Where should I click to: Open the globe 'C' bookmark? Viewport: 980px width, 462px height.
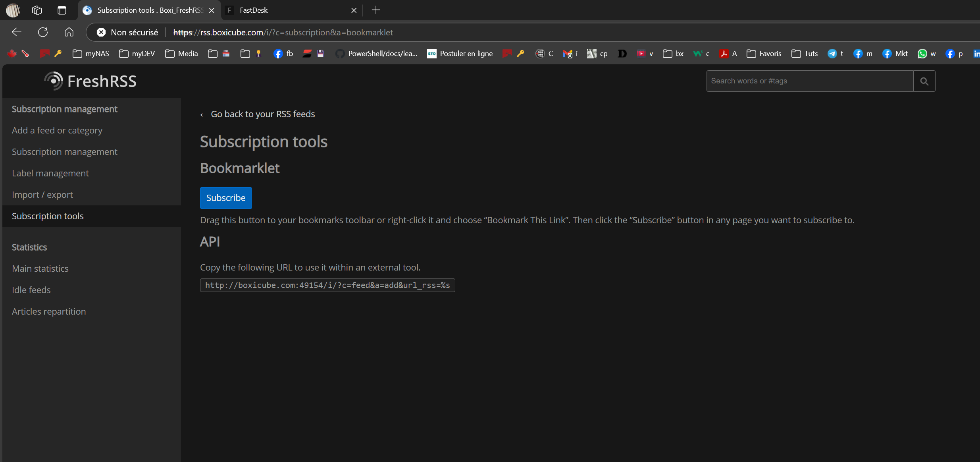click(x=544, y=54)
